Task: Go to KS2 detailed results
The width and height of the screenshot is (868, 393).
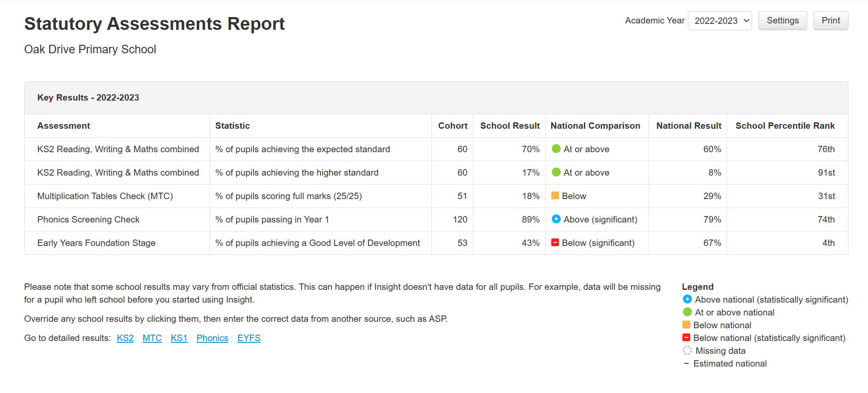Action: 125,338
